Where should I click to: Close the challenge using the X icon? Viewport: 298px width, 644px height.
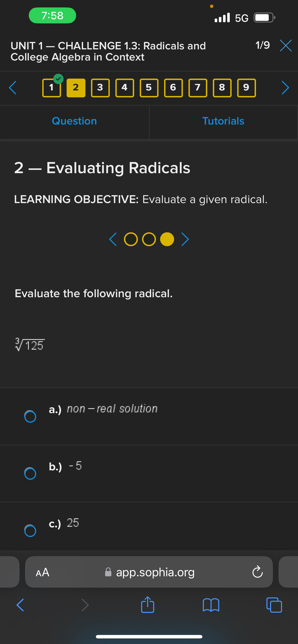pos(285,46)
